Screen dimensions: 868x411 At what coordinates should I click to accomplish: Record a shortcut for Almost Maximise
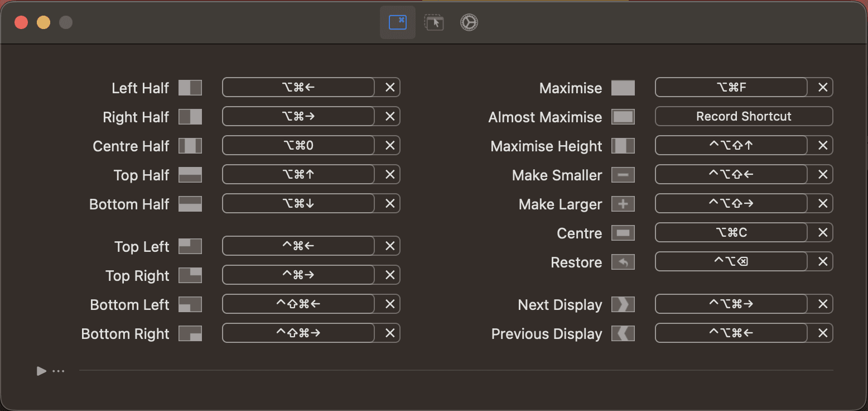tap(743, 116)
